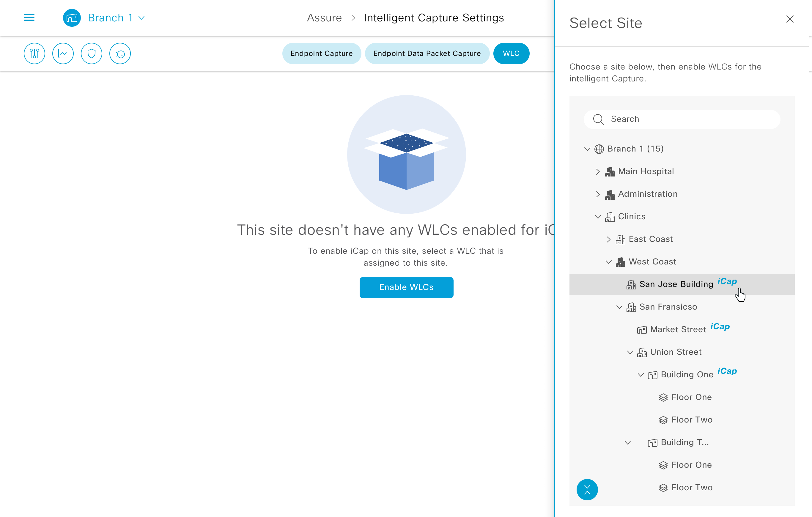Select the WLC tab
Image resolution: width=812 pixels, height=517 pixels.
coord(511,53)
